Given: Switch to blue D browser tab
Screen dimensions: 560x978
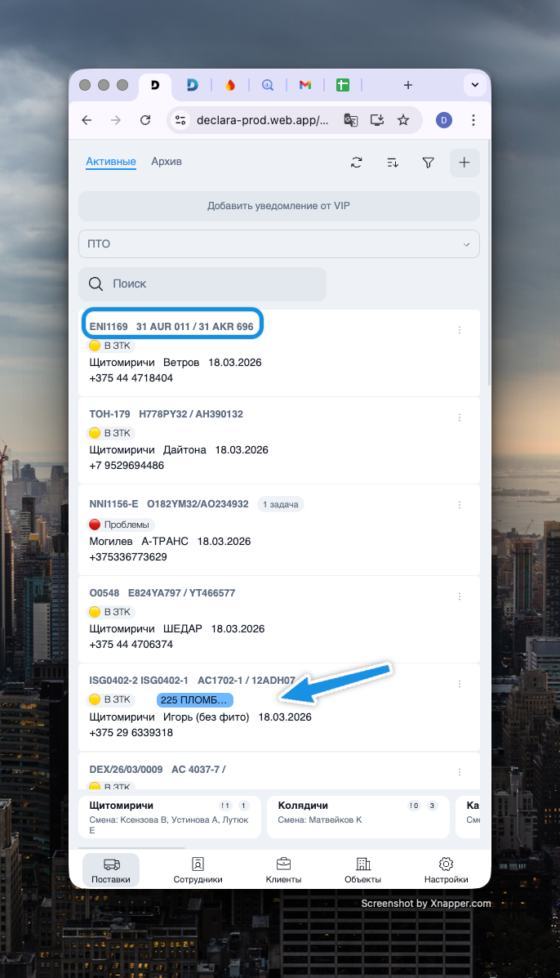Looking at the screenshot, I should click(193, 85).
